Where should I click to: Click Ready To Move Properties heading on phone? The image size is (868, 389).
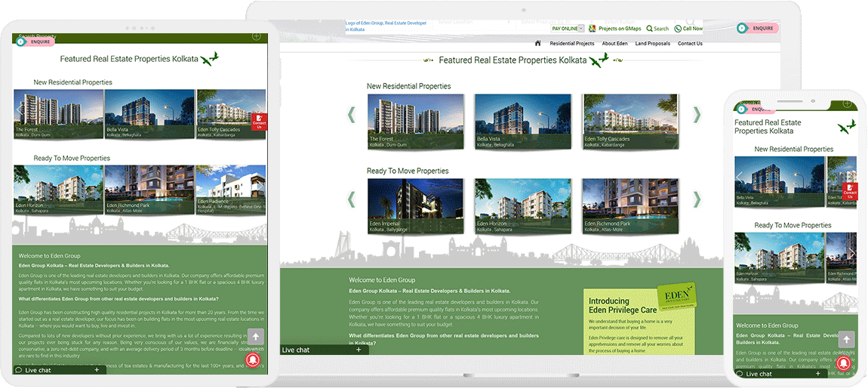793,226
